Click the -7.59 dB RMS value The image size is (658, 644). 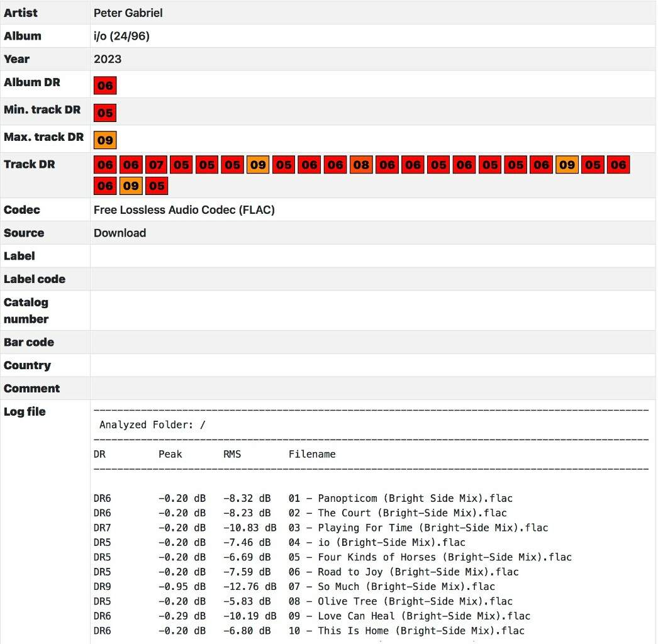(247, 572)
